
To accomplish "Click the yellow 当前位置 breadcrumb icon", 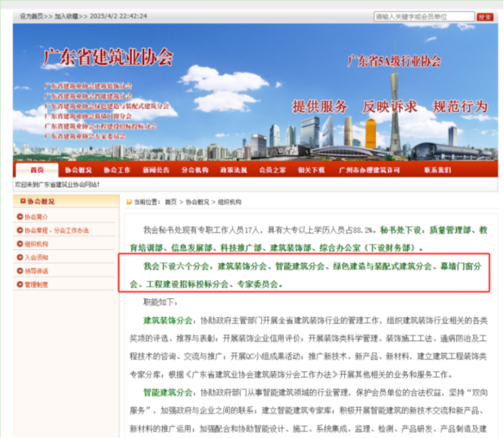I will 129,202.
